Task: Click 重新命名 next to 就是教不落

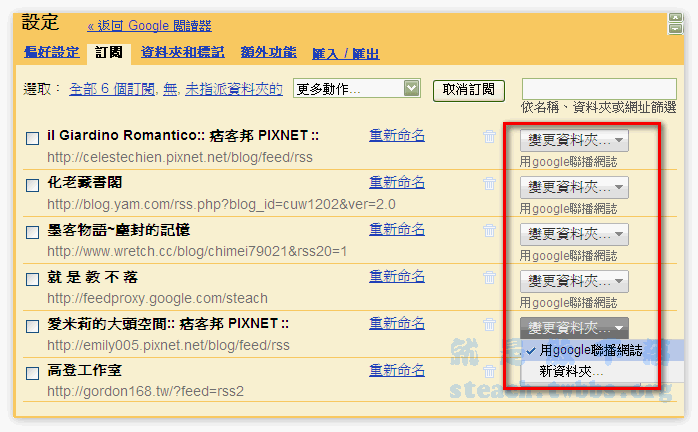Action: 397,276
